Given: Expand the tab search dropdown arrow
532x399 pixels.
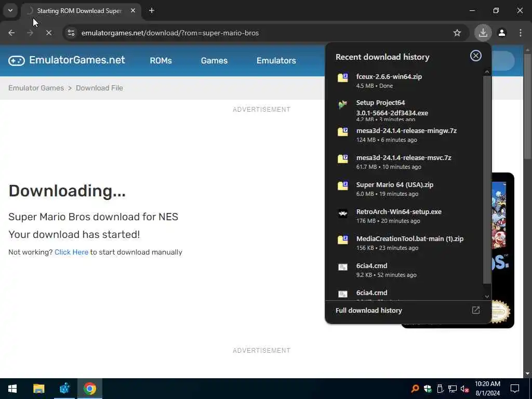Looking at the screenshot, I should click(x=10, y=10).
